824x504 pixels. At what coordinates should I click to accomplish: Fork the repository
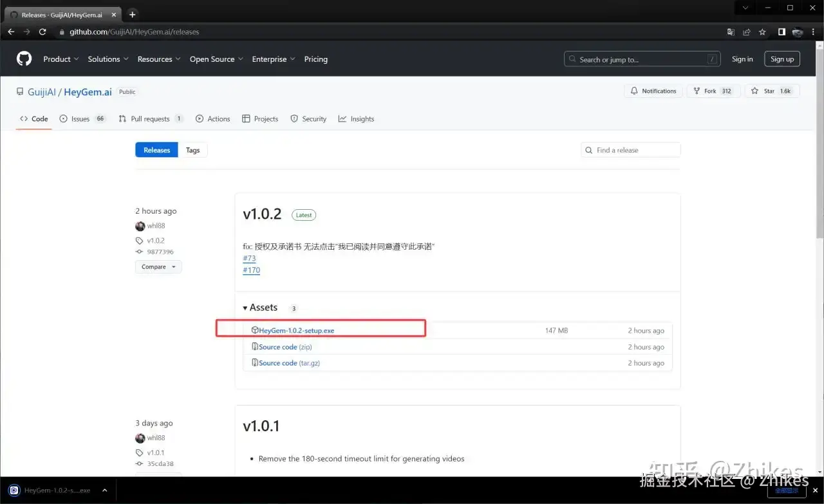tap(713, 91)
